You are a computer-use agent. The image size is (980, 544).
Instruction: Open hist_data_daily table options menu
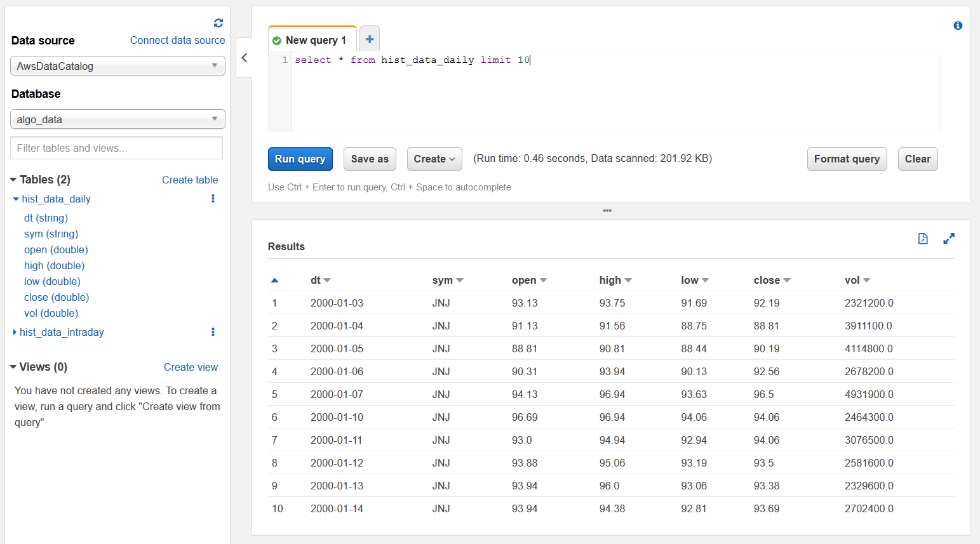(213, 199)
